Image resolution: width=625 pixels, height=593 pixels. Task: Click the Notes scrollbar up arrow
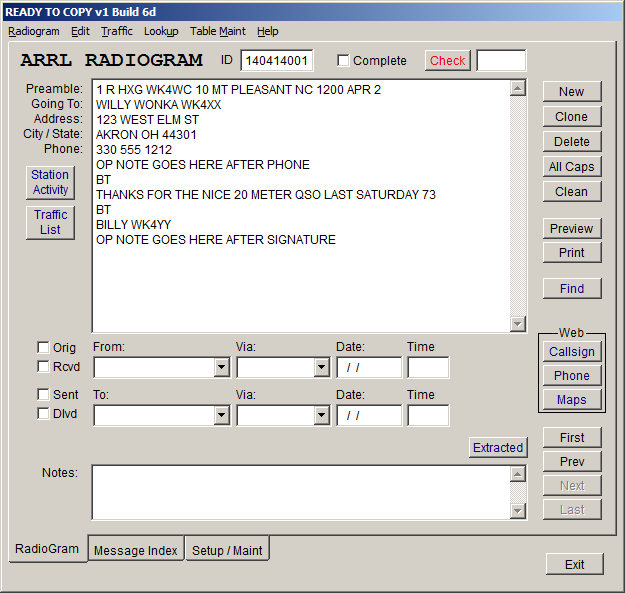click(x=518, y=474)
